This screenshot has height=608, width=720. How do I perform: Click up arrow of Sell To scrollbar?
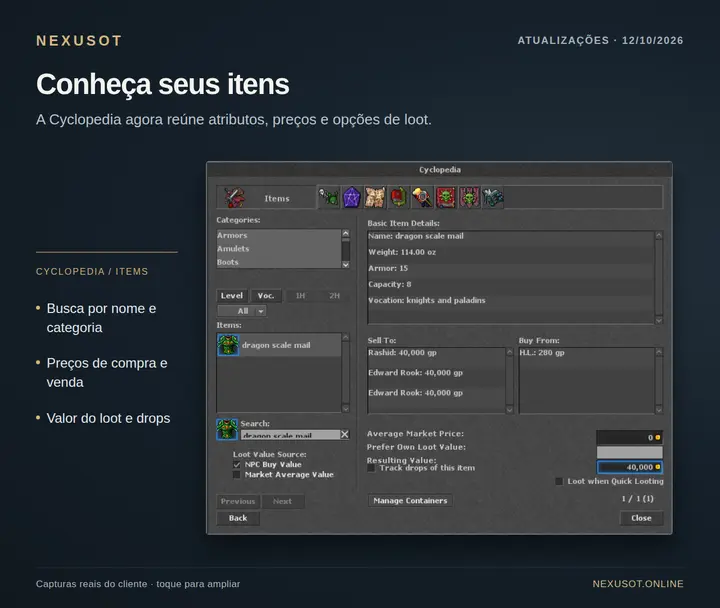pos(509,352)
